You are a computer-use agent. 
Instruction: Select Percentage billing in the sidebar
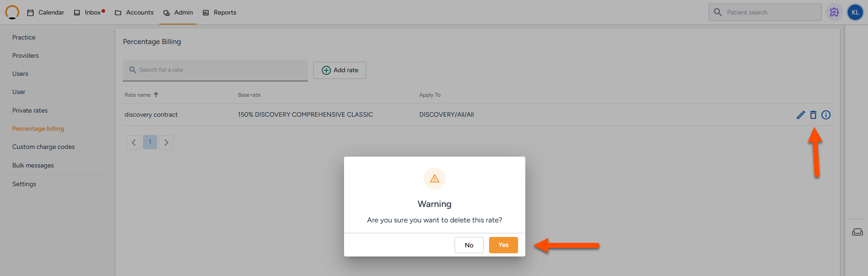point(38,128)
